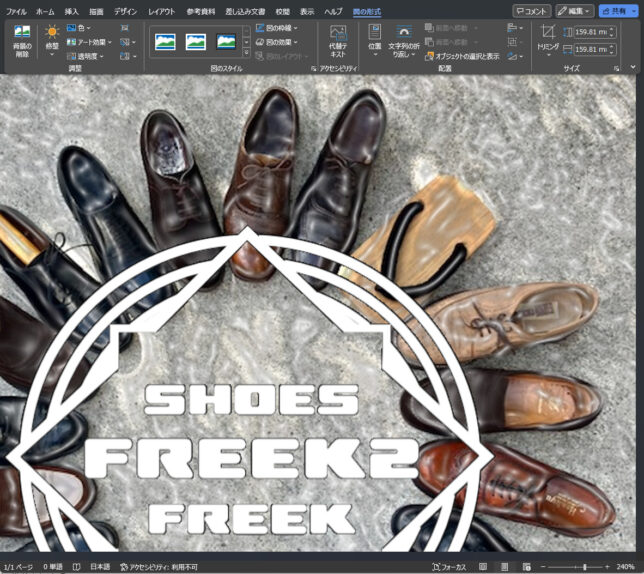Open the 図のスタイル dialog launcher
Image resolution: width=644 pixels, height=574 pixels.
(x=313, y=69)
